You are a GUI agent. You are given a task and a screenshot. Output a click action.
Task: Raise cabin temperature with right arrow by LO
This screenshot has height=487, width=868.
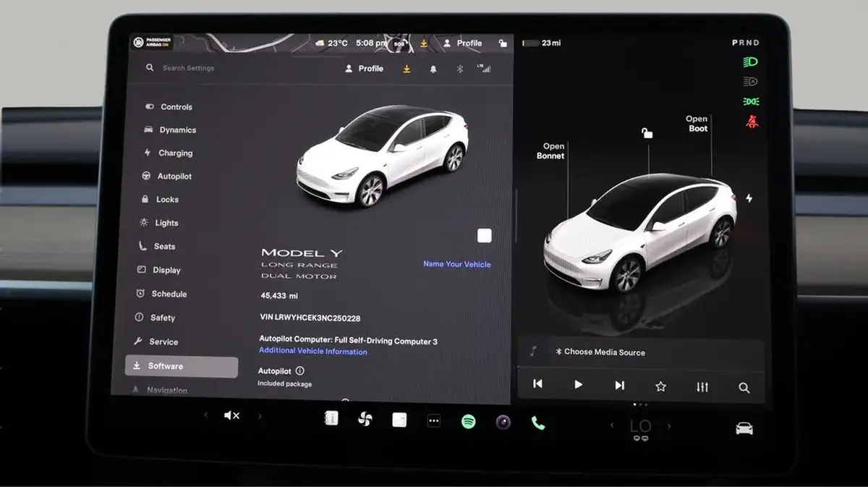tap(668, 426)
